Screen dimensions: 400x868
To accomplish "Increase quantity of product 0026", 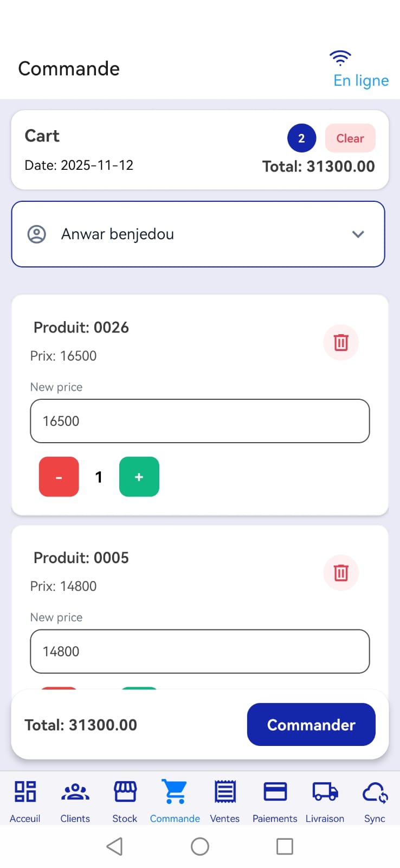I will 139,477.
